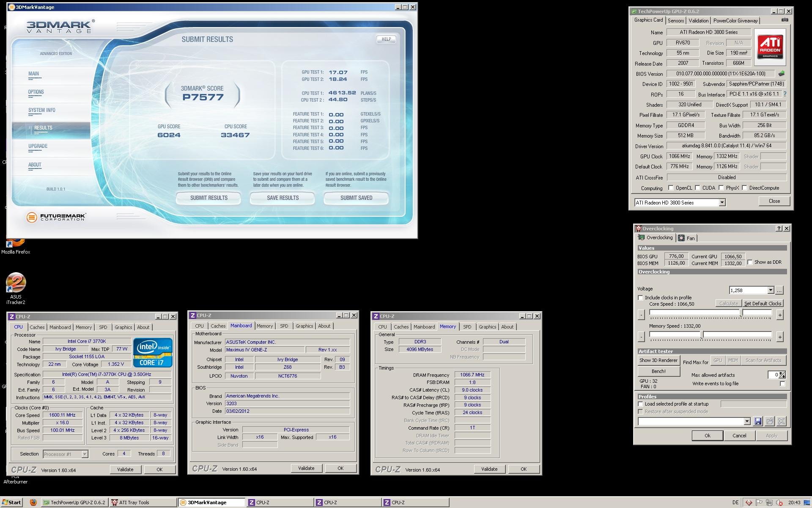Open the Caches tab in the CPU-Z CPU window
The width and height of the screenshot is (812, 508).
pos(37,327)
